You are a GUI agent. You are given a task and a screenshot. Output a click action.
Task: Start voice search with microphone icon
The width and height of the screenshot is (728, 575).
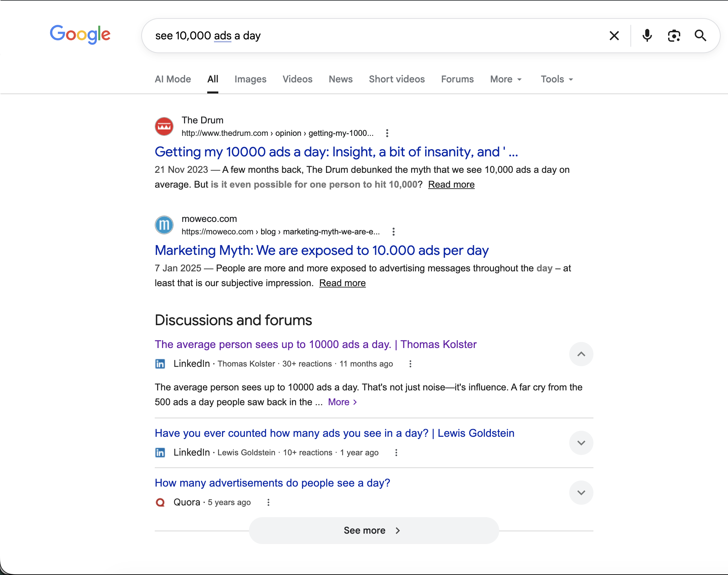(x=647, y=36)
